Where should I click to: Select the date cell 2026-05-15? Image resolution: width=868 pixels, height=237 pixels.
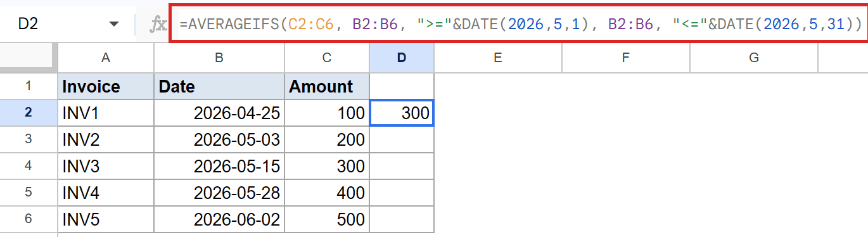[219, 166]
